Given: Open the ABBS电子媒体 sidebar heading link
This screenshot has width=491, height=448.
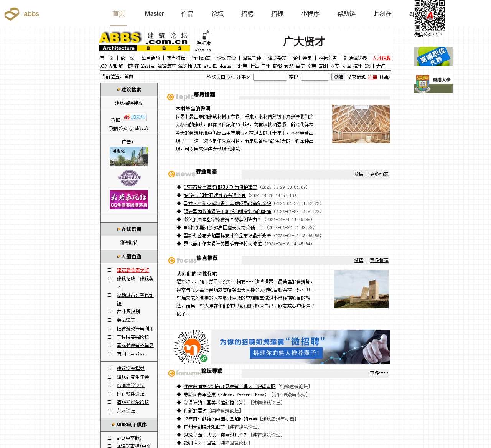Looking at the screenshot, I should 132,425.
